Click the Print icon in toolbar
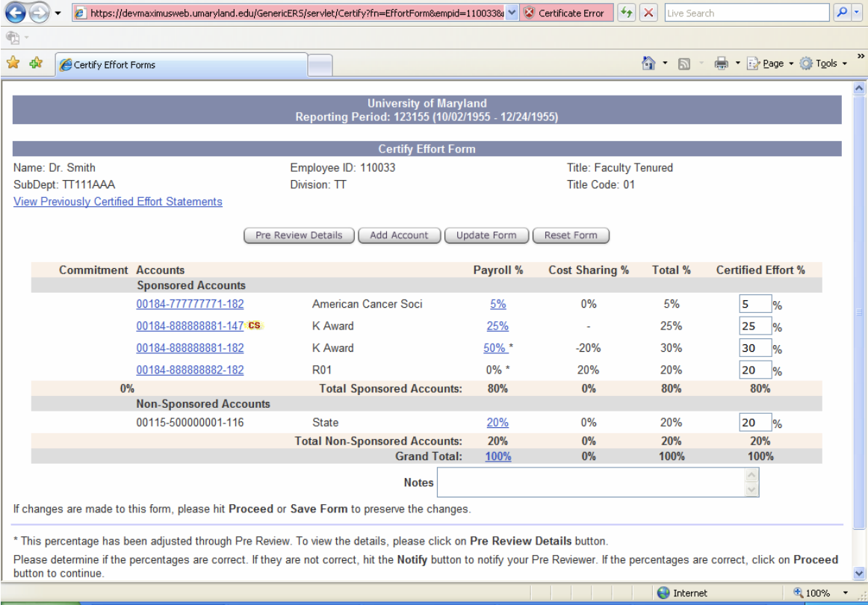This screenshot has width=868, height=605. click(x=721, y=64)
